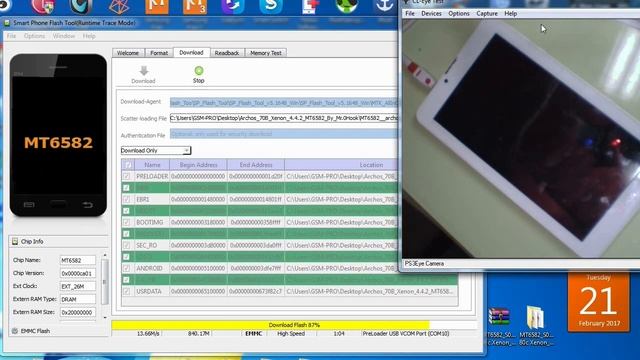The height and width of the screenshot is (360, 640).
Task: Open the Help menu in CL-Eye Test
Action: point(511,13)
